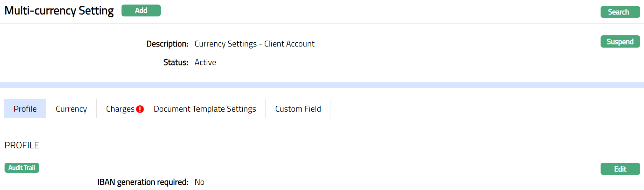View the Audit Trail

coord(22,168)
